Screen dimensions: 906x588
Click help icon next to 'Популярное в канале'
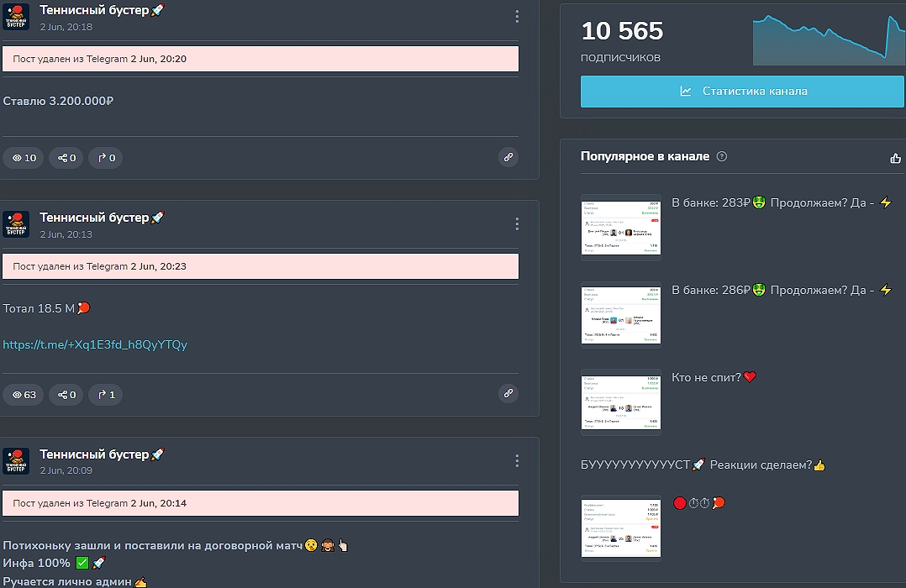(721, 156)
